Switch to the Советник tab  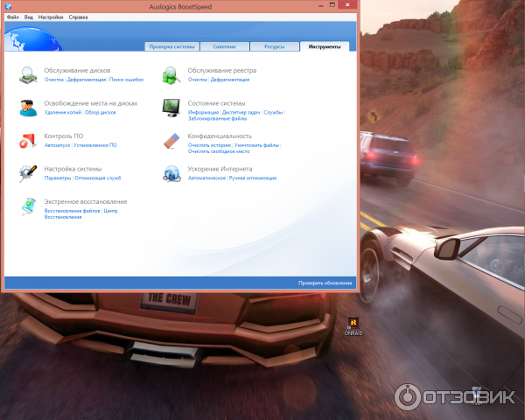224,46
